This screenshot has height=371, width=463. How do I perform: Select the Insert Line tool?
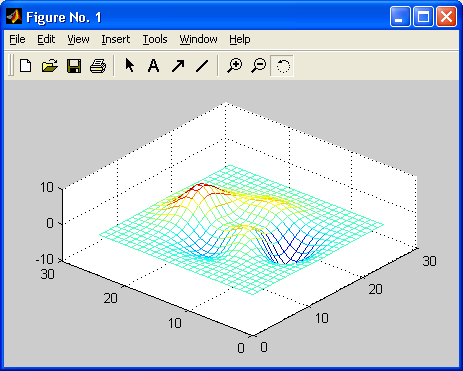pyautogui.click(x=202, y=66)
